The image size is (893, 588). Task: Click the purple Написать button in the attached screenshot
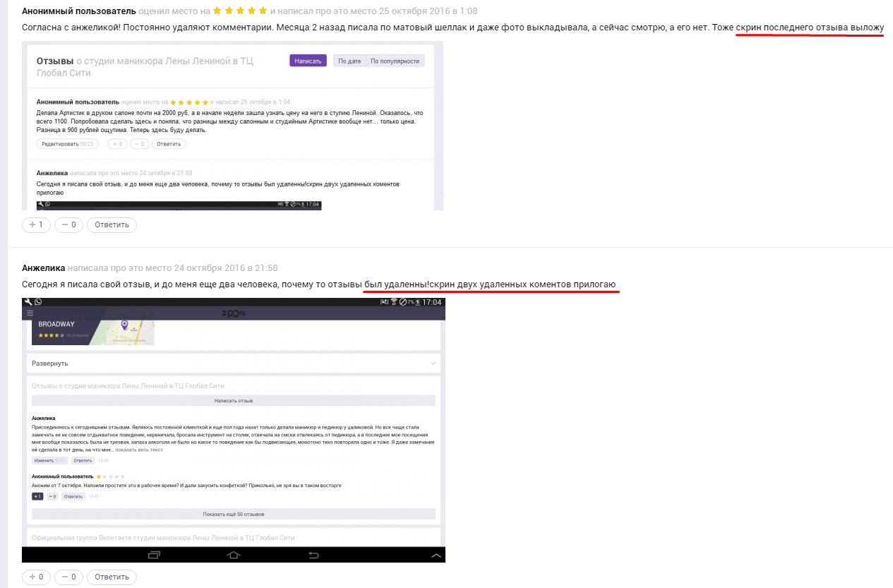point(308,61)
